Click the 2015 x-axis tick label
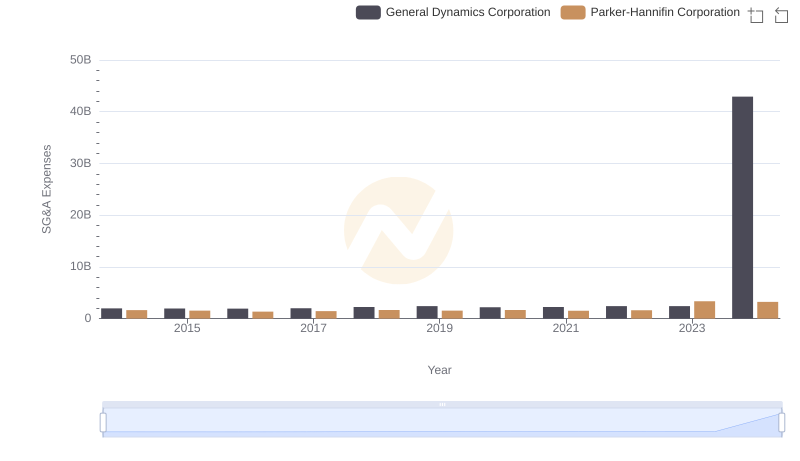The width and height of the screenshot is (800, 461). (187, 328)
